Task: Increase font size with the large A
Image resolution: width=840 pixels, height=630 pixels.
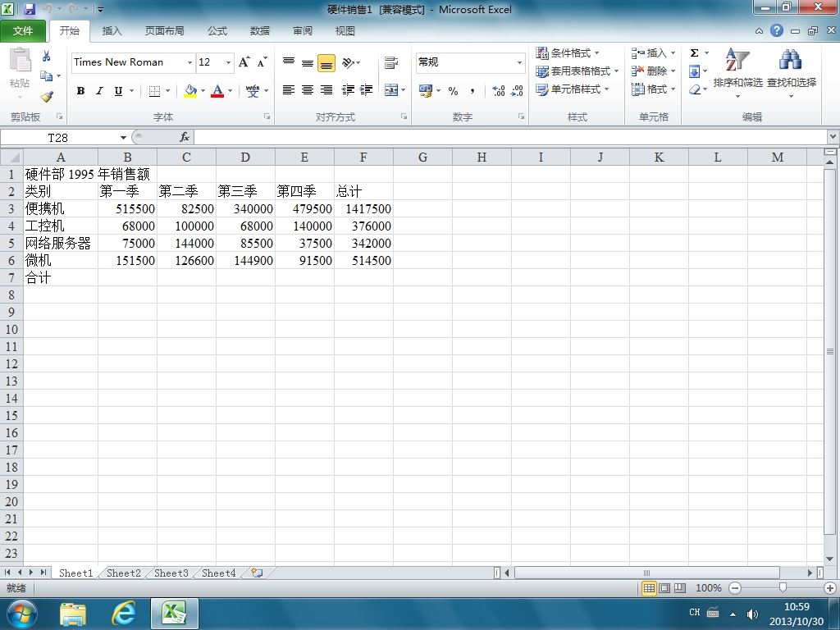Action: click(244, 62)
